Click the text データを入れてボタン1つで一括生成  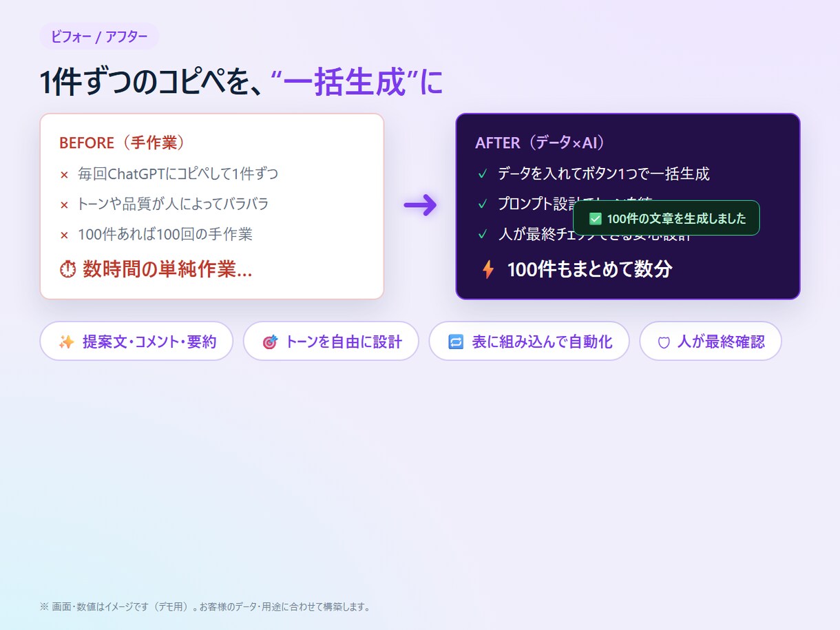click(x=604, y=174)
